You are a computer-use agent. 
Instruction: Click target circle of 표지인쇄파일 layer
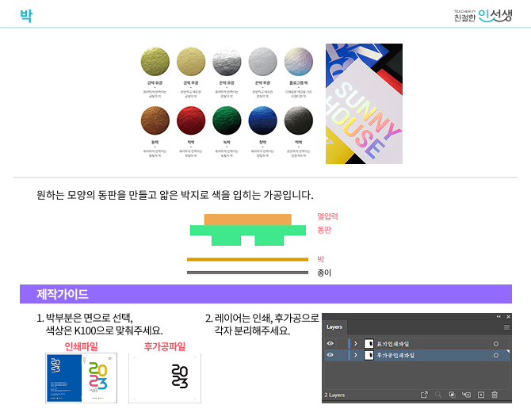point(495,343)
